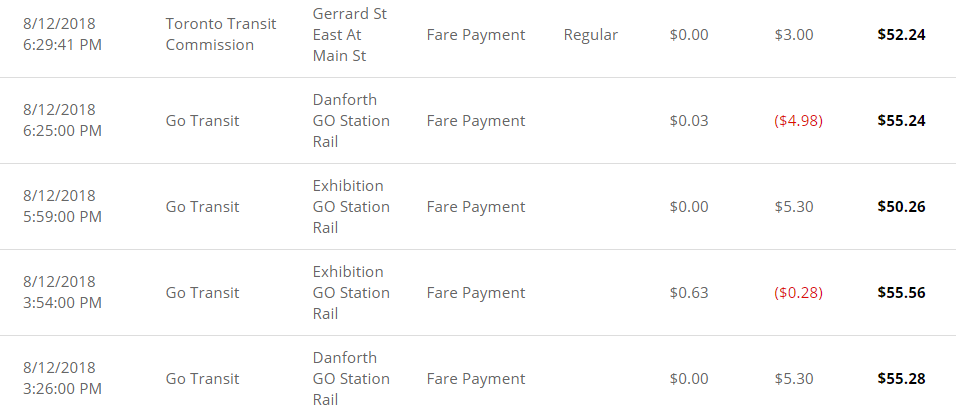Click the $50.26 balance value
The width and height of the screenshot is (956, 406).
click(901, 207)
